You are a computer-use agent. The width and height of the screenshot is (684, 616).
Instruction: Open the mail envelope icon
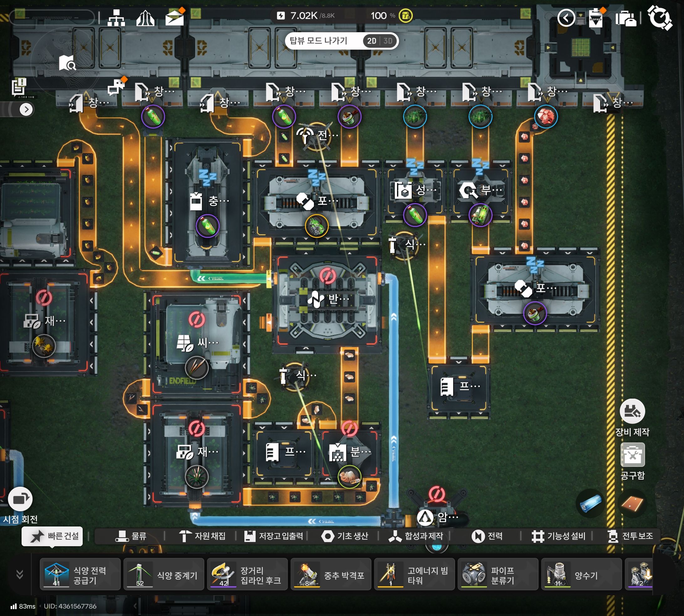tap(175, 17)
